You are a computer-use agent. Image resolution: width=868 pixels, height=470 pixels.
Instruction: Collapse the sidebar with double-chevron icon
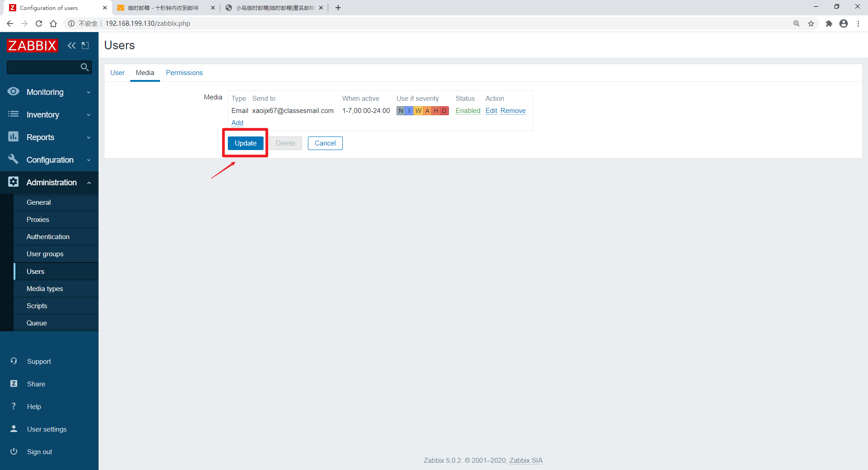coord(71,45)
